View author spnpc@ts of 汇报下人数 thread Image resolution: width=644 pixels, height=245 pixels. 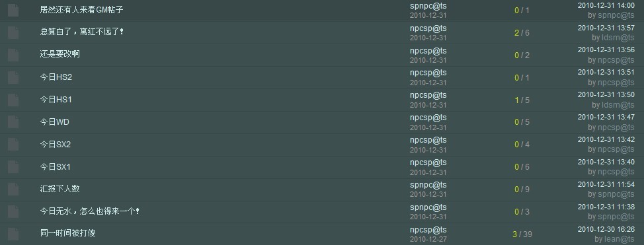tap(428, 185)
